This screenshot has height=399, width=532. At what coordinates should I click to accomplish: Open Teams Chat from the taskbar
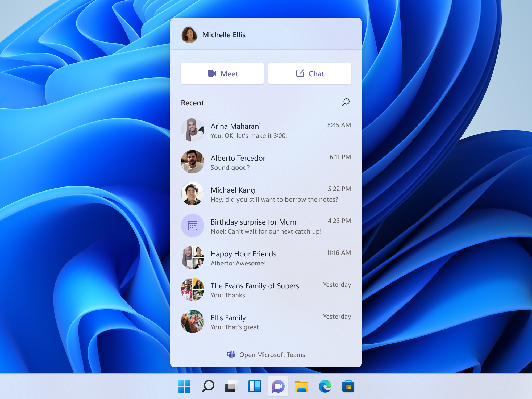click(278, 386)
